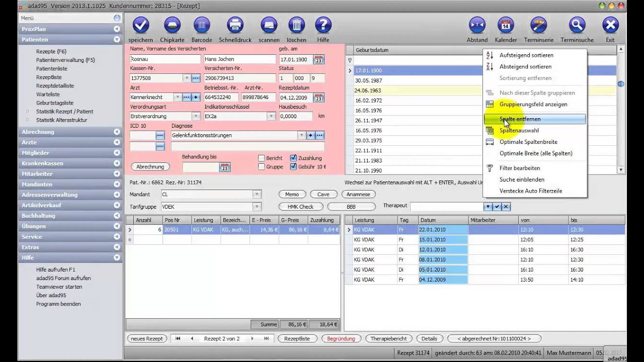Viewport: 644px width, 362px height.
Task: Toggle the Gebühr 10 € checkbox
Action: point(293,167)
